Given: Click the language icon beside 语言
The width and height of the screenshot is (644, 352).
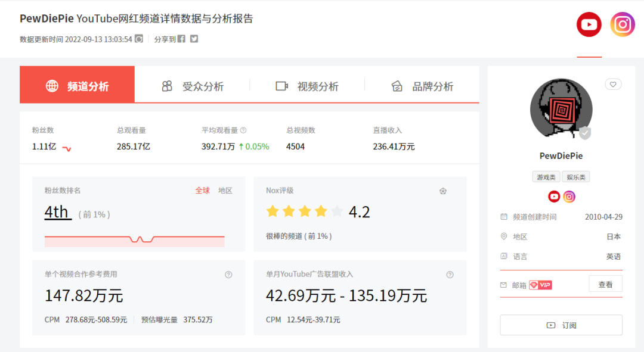Looking at the screenshot, I should coord(504,256).
